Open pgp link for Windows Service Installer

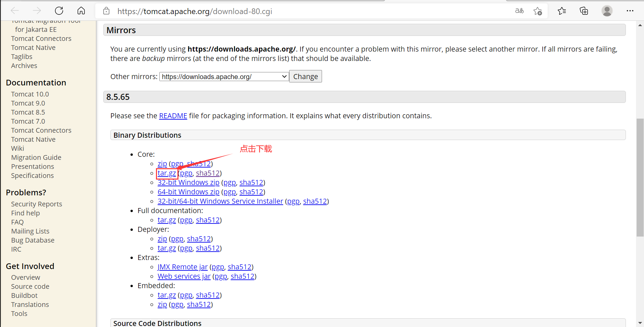click(x=293, y=201)
